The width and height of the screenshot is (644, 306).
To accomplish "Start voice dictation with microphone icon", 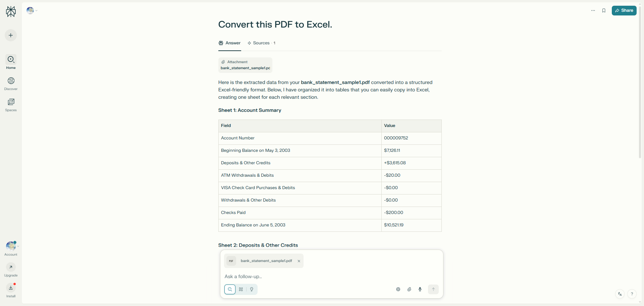I will coord(420,289).
